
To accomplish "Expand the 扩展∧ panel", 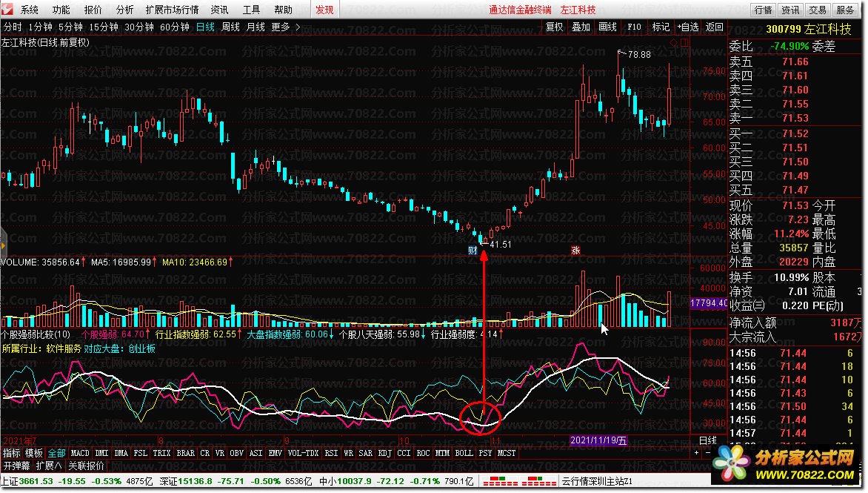I will pyautogui.click(x=49, y=466).
